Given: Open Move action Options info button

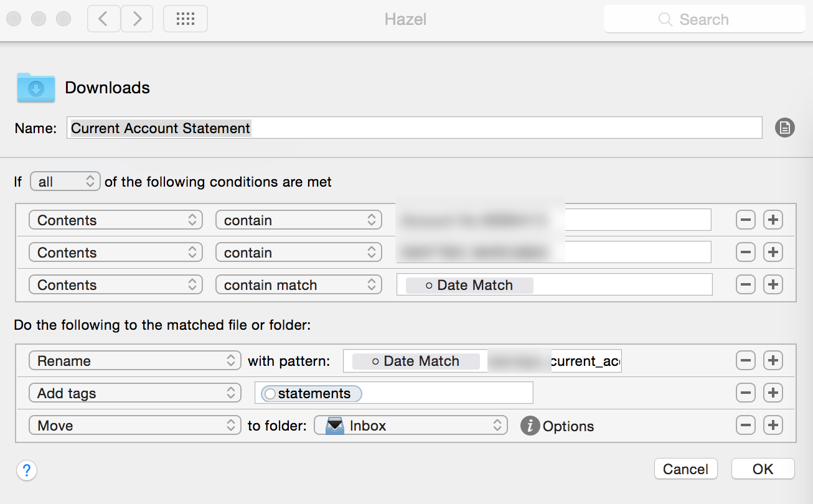Looking at the screenshot, I should [530, 426].
